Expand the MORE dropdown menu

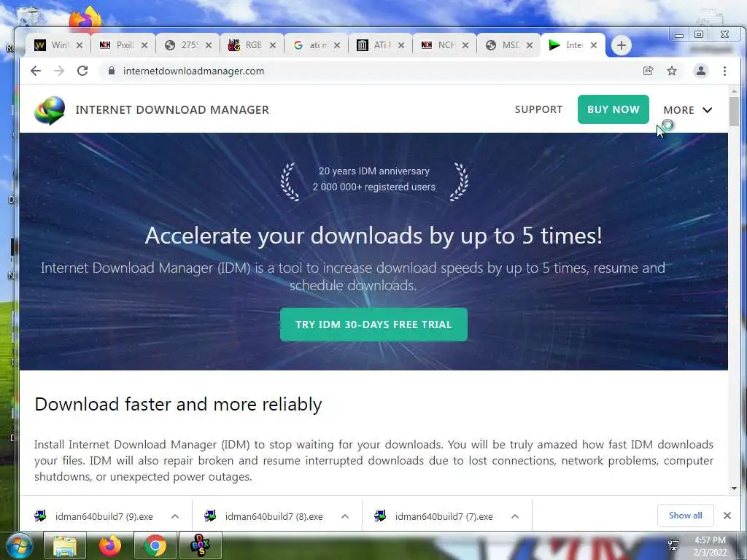click(687, 110)
